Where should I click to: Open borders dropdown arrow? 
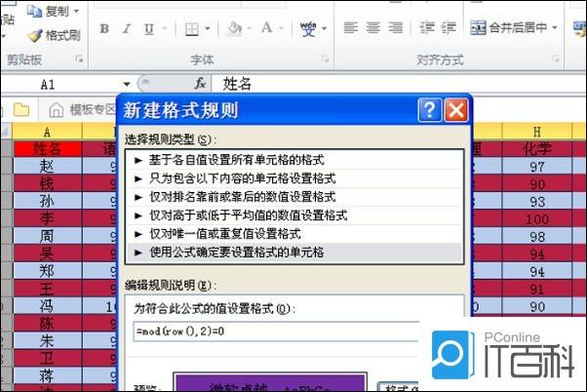tap(208, 29)
